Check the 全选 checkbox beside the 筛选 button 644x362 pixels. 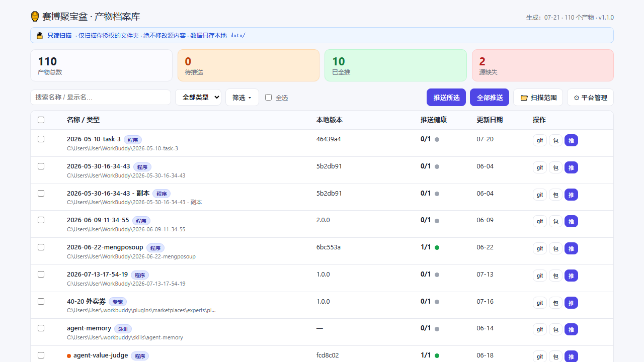pyautogui.click(x=269, y=98)
